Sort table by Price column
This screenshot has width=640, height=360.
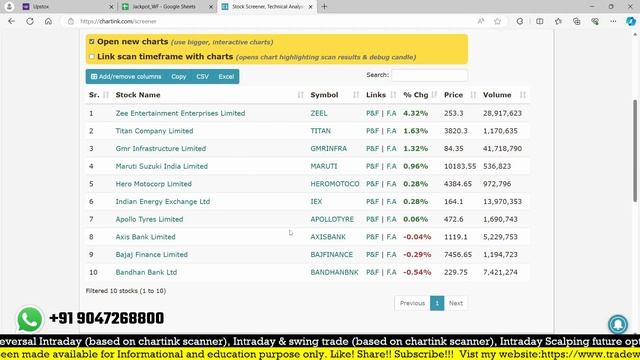point(460,95)
